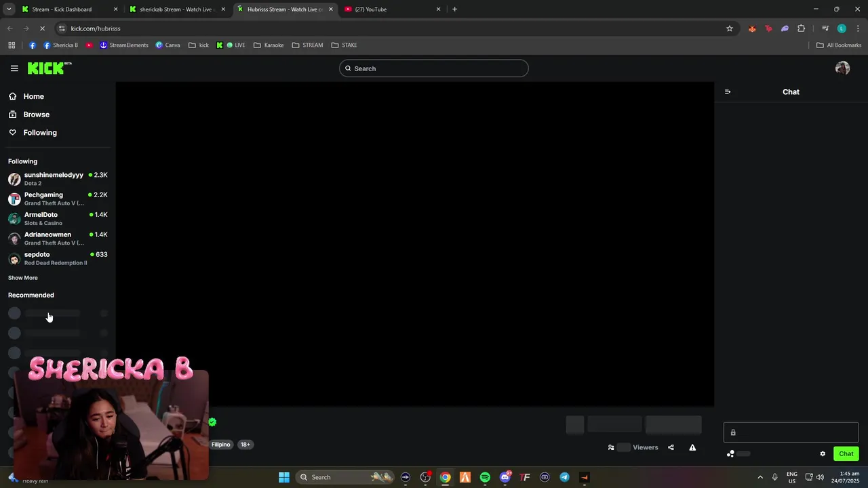Expand Following list with Show More
Image resolution: width=868 pixels, height=488 pixels.
click(x=23, y=278)
